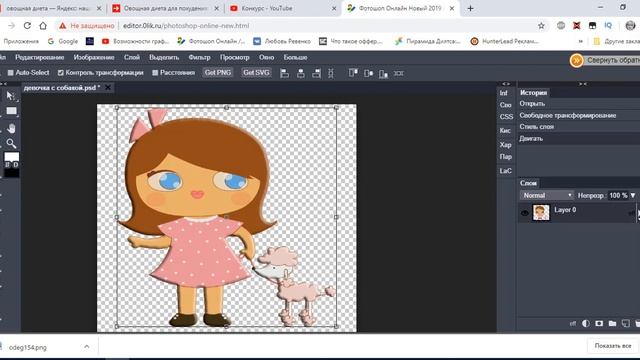This screenshot has height=360, width=640.
Task: Click the white foreground color swatch
Action: click(11, 157)
